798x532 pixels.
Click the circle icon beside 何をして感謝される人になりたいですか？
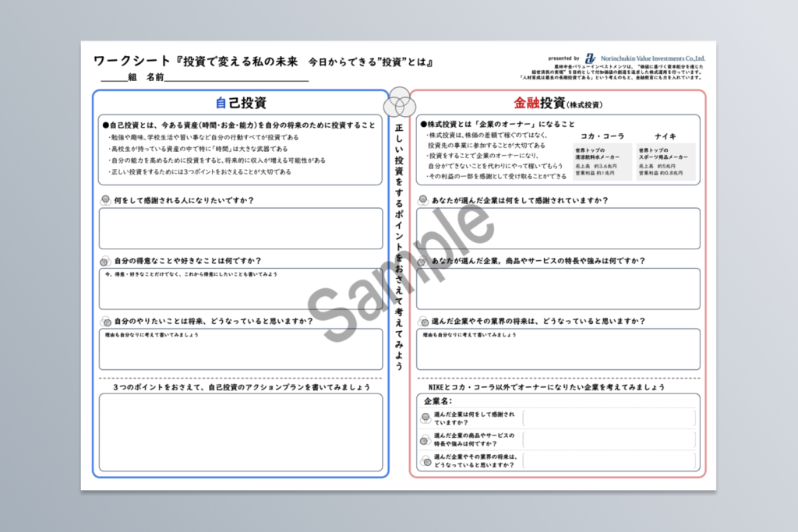105,200
